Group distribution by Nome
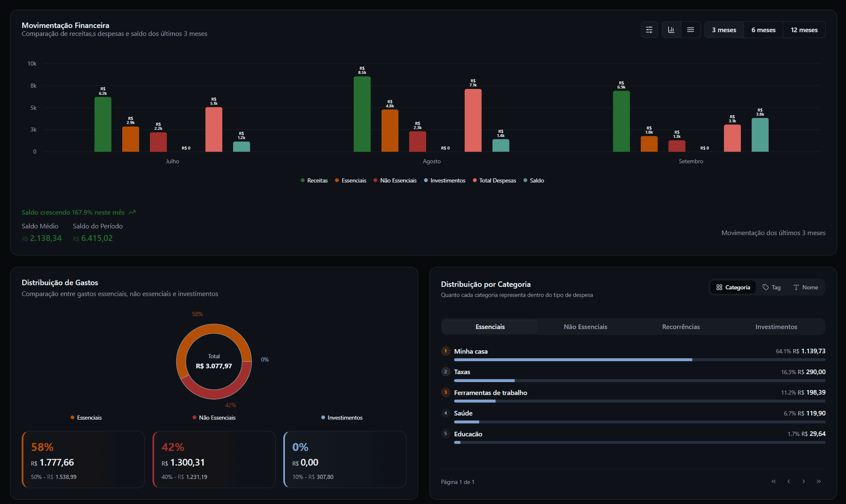The width and height of the screenshot is (846, 504). click(x=805, y=287)
